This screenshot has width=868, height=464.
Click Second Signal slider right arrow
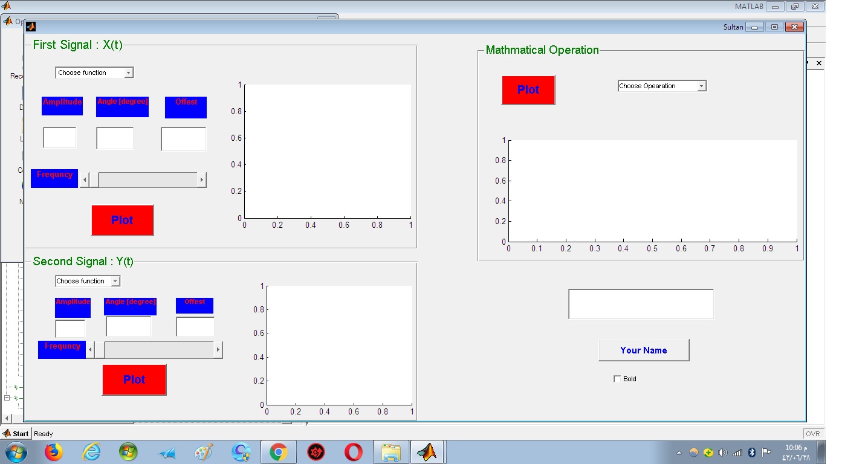pyautogui.click(x=219, y=350)
